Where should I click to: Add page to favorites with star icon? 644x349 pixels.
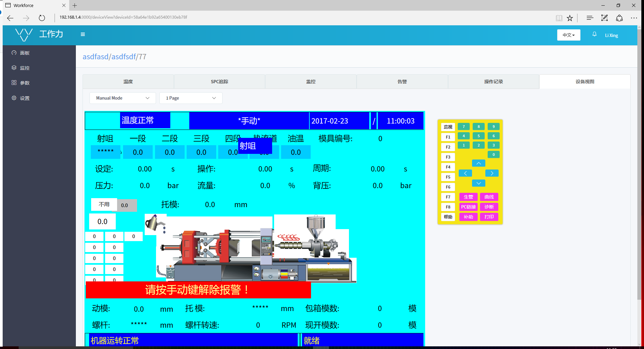coord(570,18)
